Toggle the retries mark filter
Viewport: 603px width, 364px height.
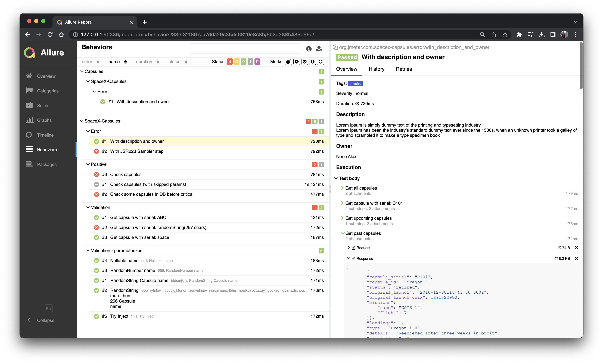pos(320,62)
